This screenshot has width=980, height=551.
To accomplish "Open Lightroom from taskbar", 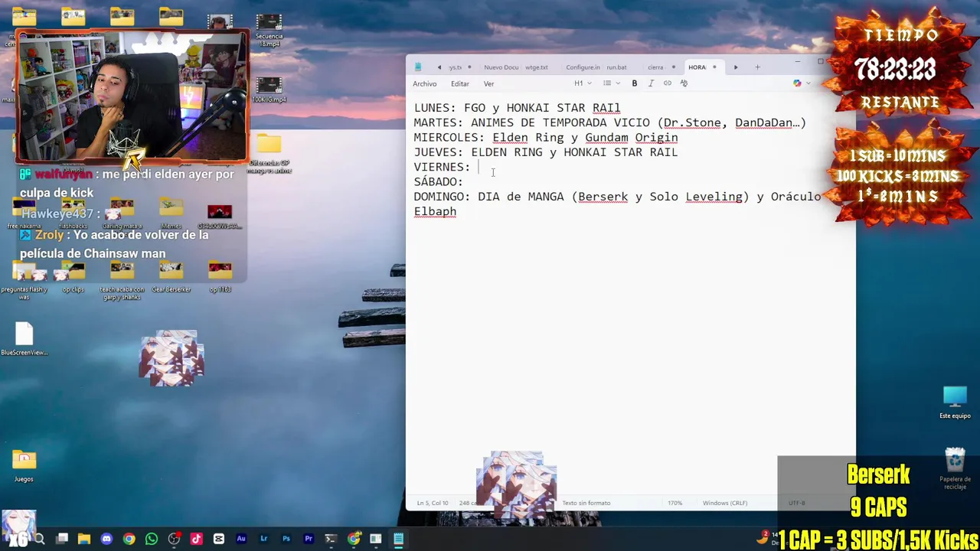I will [263, 539].
